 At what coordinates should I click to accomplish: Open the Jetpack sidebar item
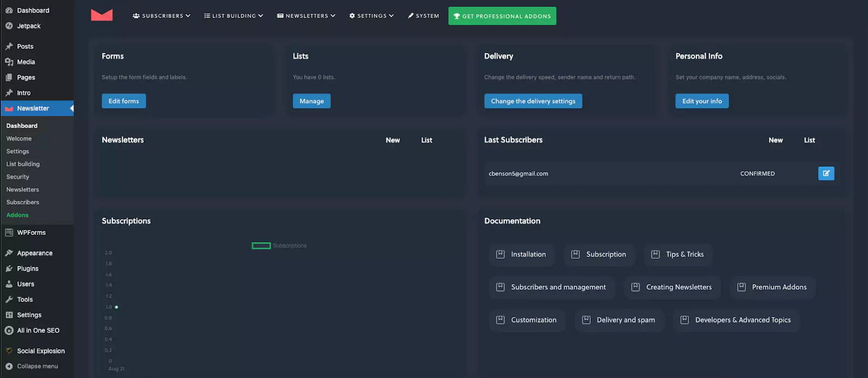29,26
